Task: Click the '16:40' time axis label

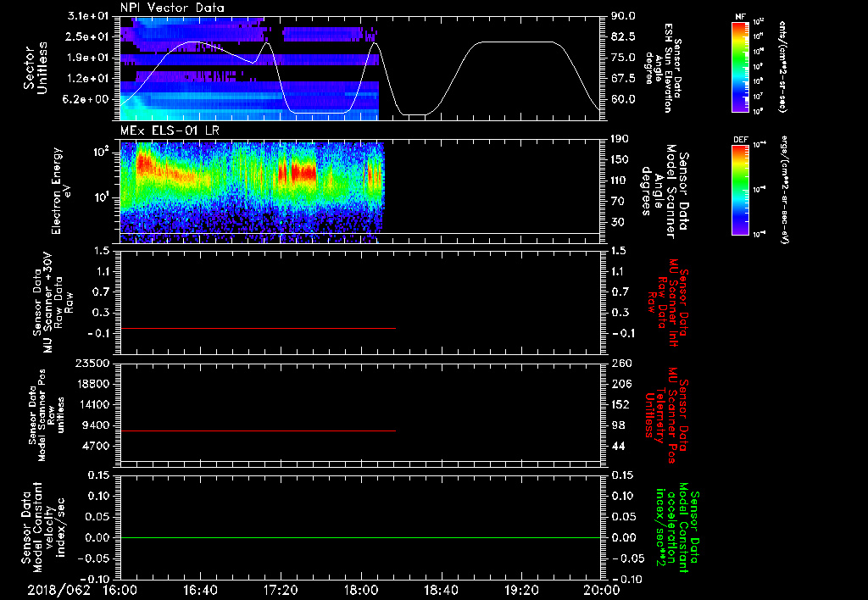Action: (x=200, y=590)
